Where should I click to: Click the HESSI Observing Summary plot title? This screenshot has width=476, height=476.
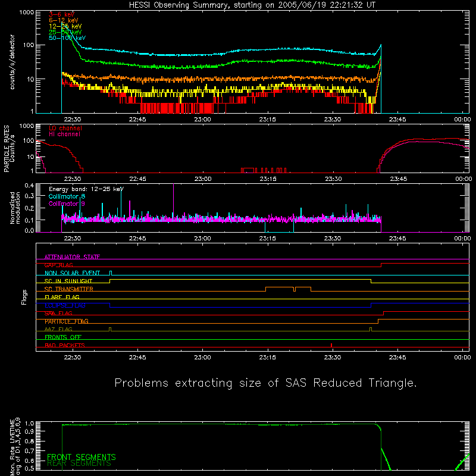pos(252,5)
